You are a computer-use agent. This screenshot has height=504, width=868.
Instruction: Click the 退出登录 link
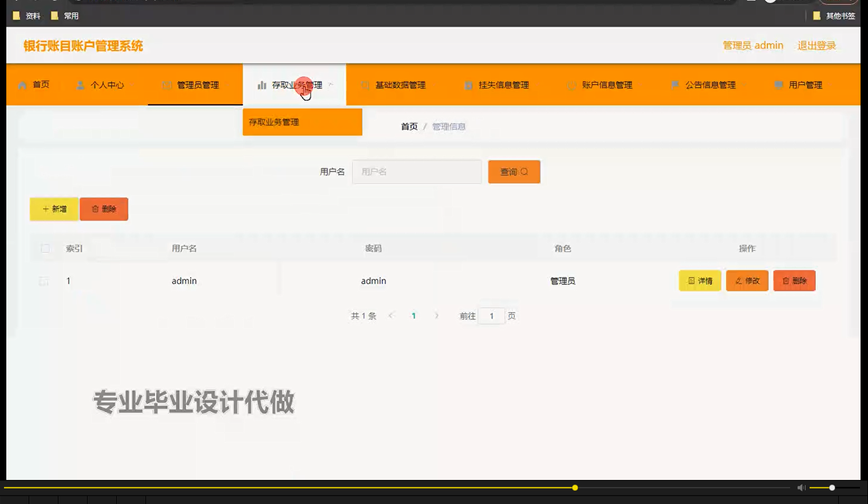tap(816, 45)
